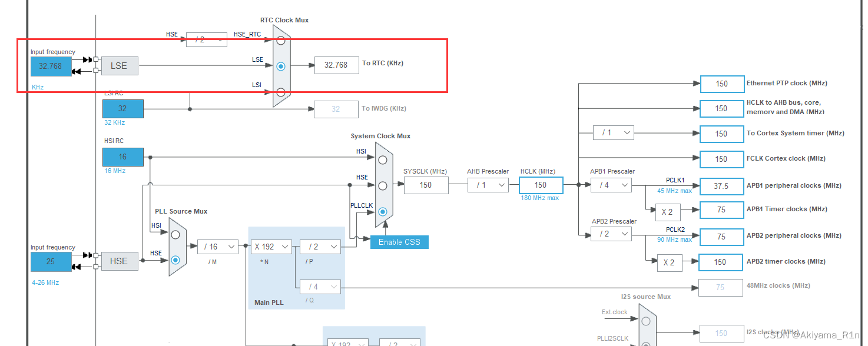Select HSE_RTC as the RTC clock source
The height and width of the screenshot is (346, 868).
coord(281,40)
